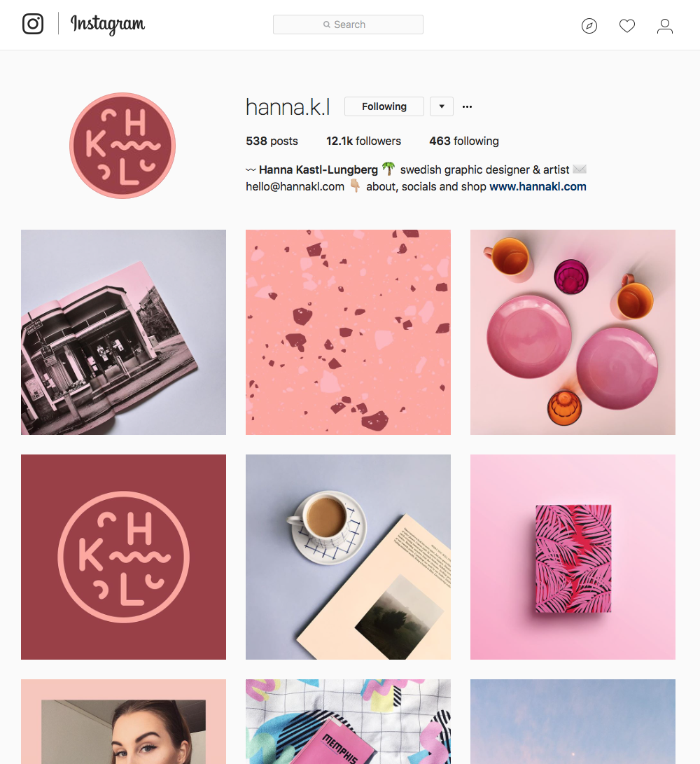View hanna.k.l round profile picture

pos(122,146)
